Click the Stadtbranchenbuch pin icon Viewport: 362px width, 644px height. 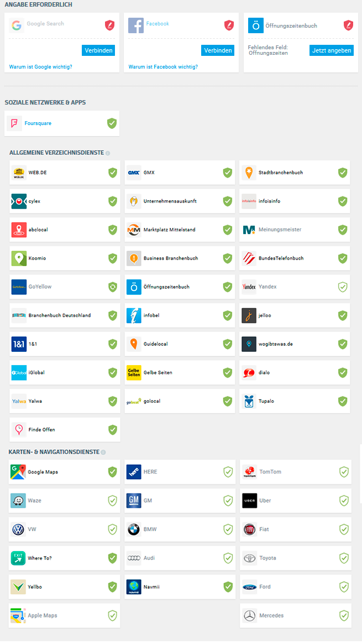tap(249, 173)
